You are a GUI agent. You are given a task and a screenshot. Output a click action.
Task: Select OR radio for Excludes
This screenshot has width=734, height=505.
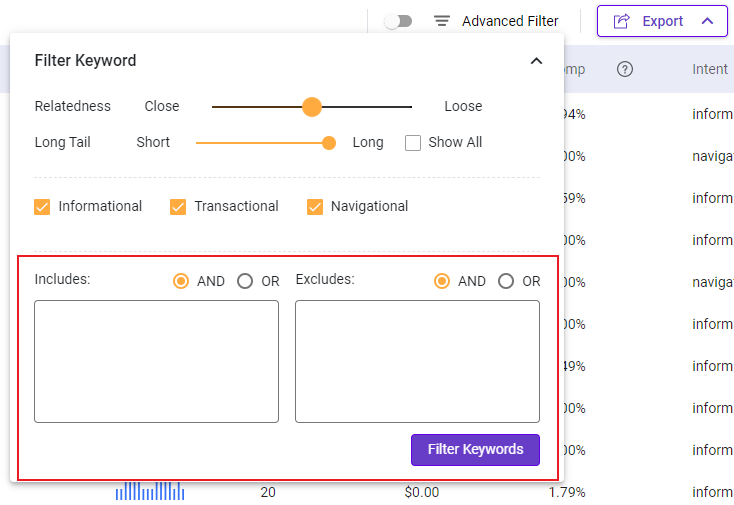[x=506, y=281]
